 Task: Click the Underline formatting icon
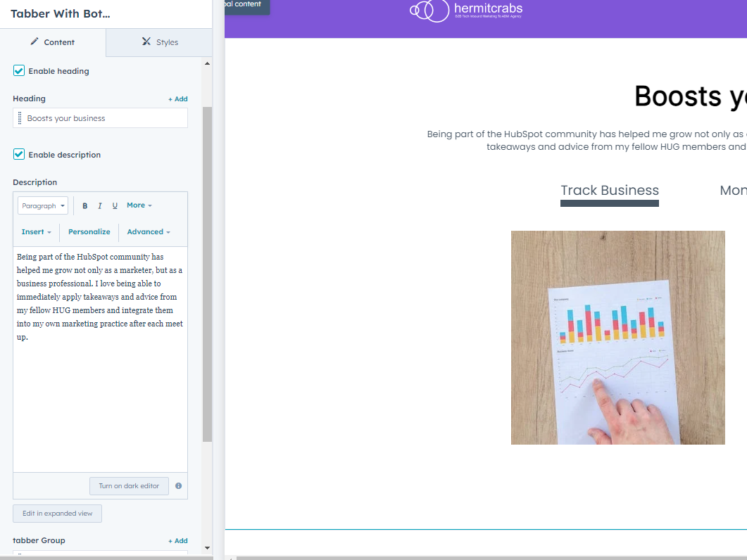click(x=115, y=206)
